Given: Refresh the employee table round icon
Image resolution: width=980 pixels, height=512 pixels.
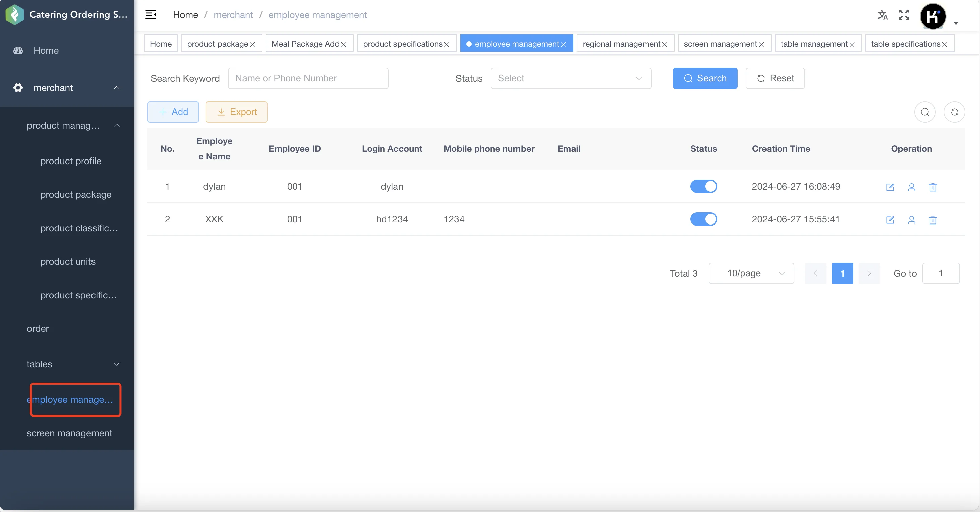Looking at the screenshot, I should click(x=954, y=112).
